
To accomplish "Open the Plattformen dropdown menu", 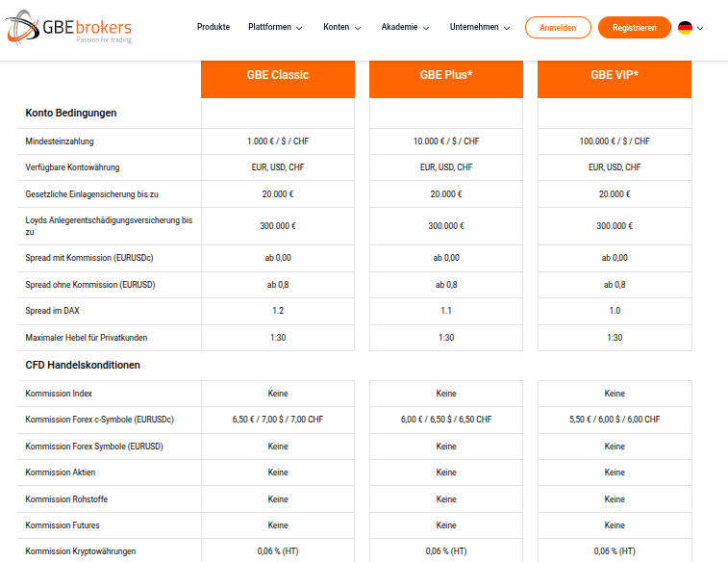I will click(x=275, y=27).
